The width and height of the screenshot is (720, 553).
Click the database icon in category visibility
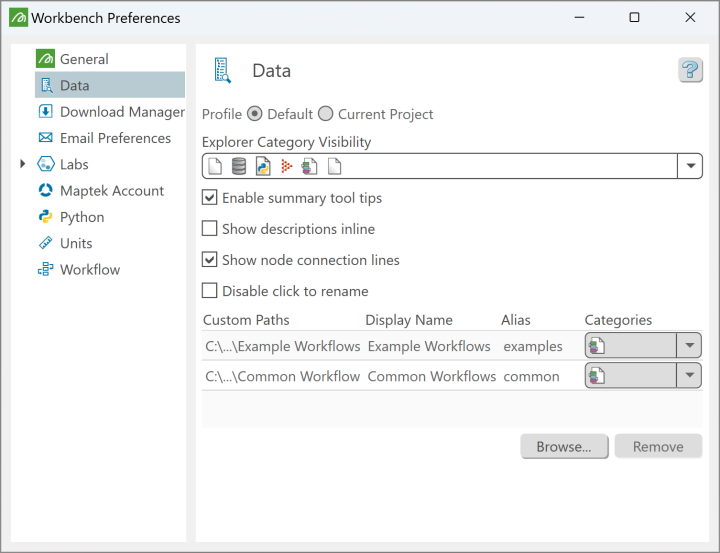[239, 166]
